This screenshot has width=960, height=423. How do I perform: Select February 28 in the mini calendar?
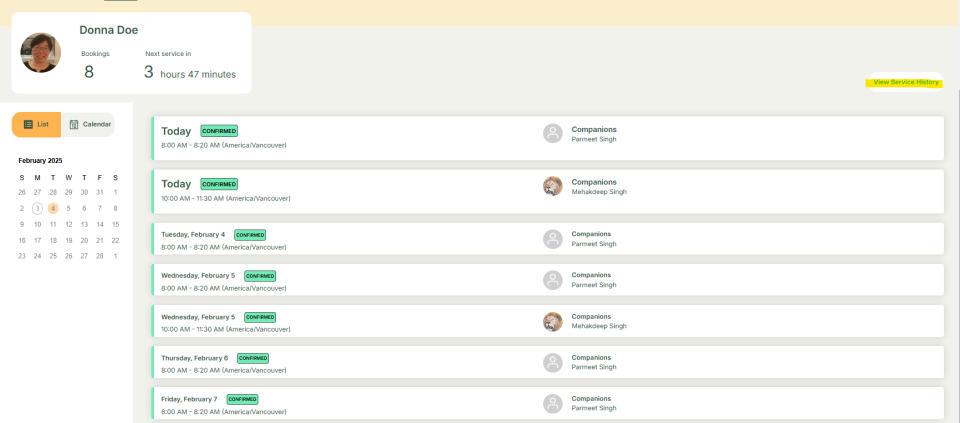(x=100, y=256)
